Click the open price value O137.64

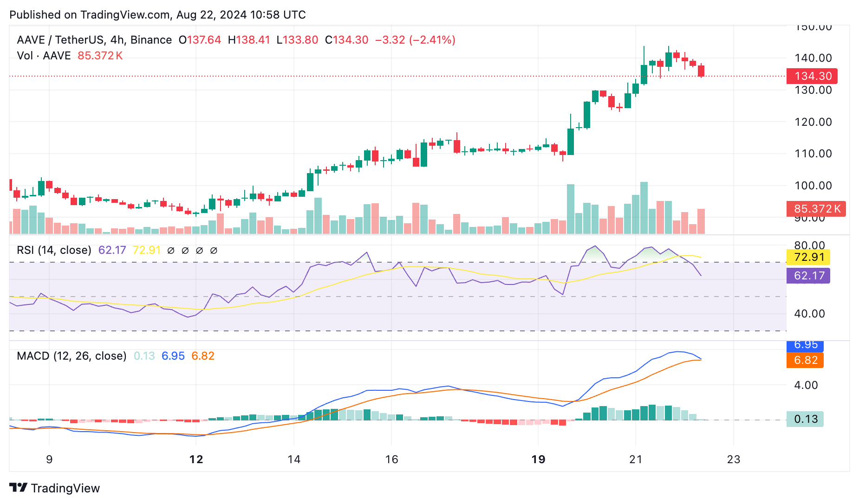200,40
